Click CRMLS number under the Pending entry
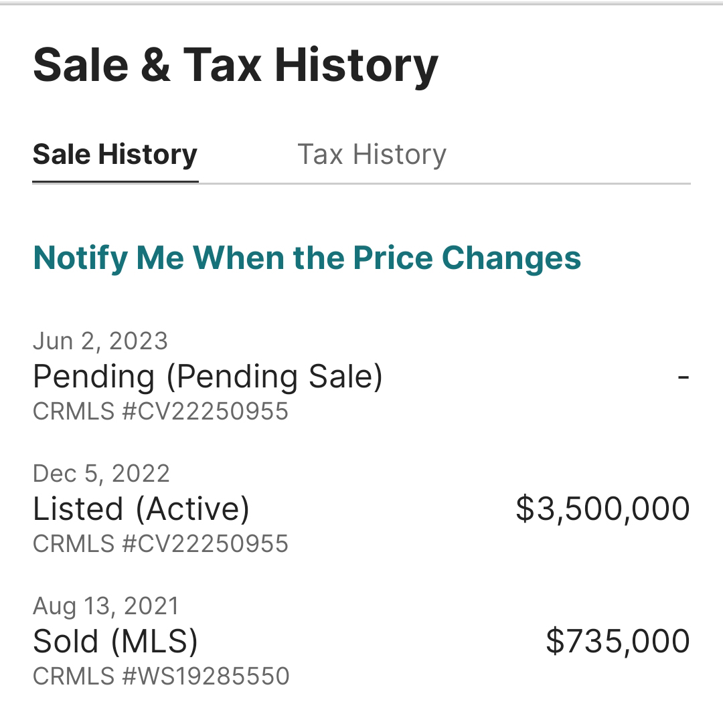723x728 pixels. [x=161, y=411]
